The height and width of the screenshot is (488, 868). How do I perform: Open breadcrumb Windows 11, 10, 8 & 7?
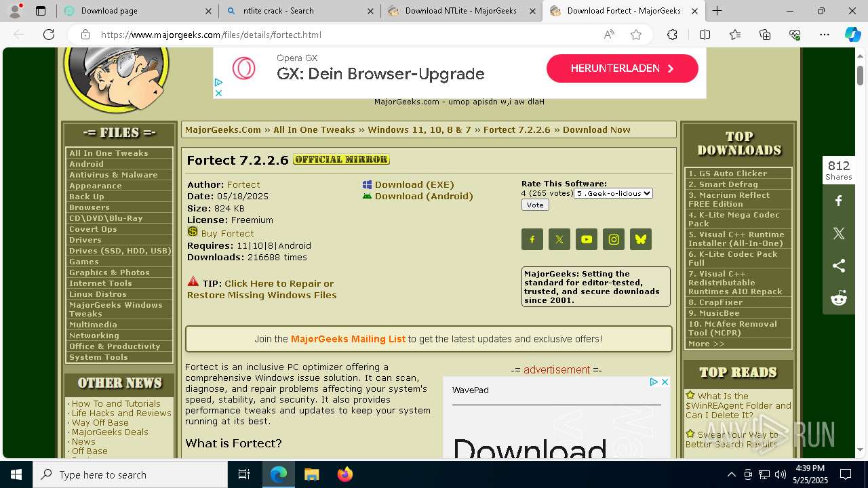click(x=419, y=129)
